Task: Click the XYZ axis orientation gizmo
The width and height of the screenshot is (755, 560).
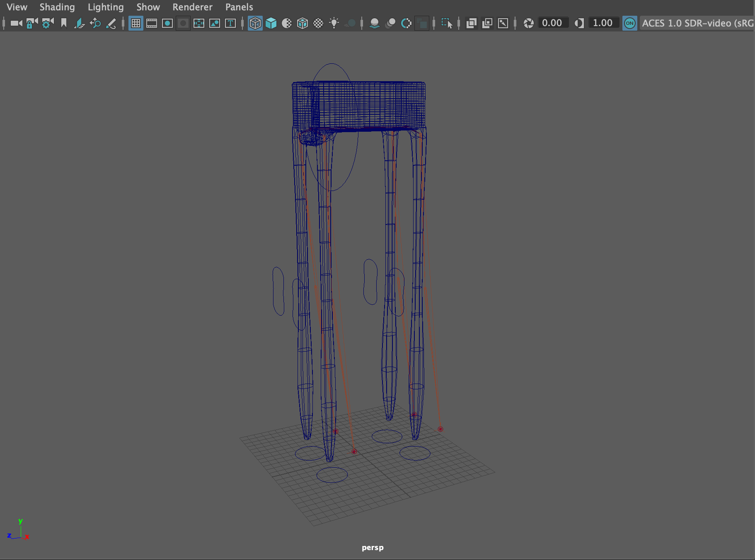Action: tap(18, 530)
